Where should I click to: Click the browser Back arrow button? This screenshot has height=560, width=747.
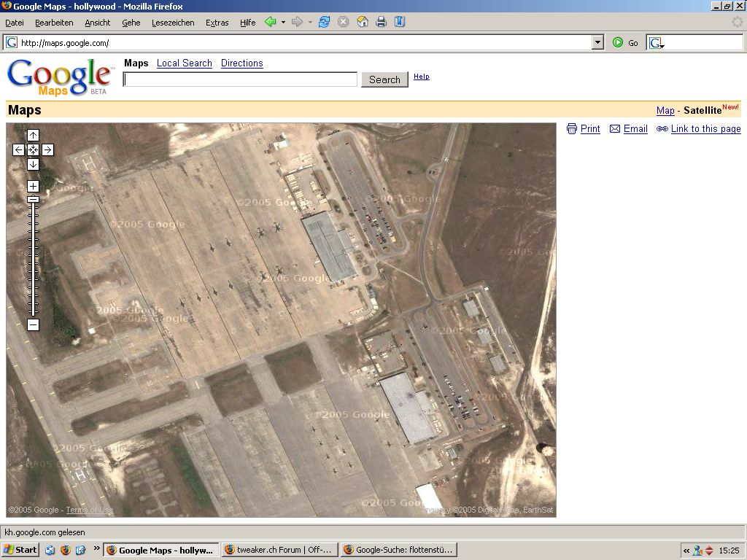pos(270,22)
